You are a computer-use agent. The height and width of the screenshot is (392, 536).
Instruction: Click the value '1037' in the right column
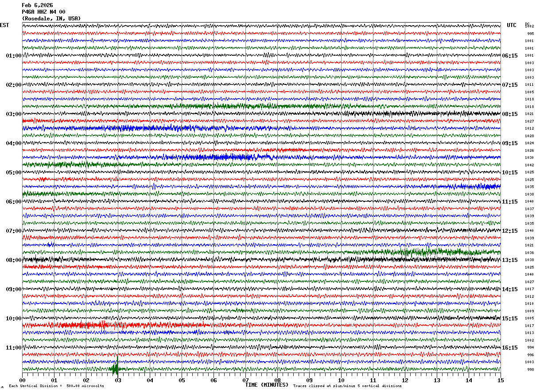[x=529, y=209]
